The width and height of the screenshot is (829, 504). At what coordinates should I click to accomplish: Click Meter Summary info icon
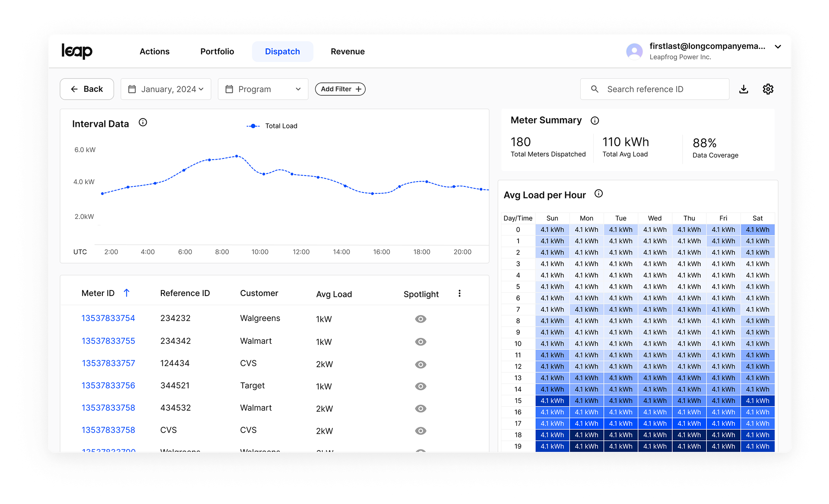click(x=595, y=120)
